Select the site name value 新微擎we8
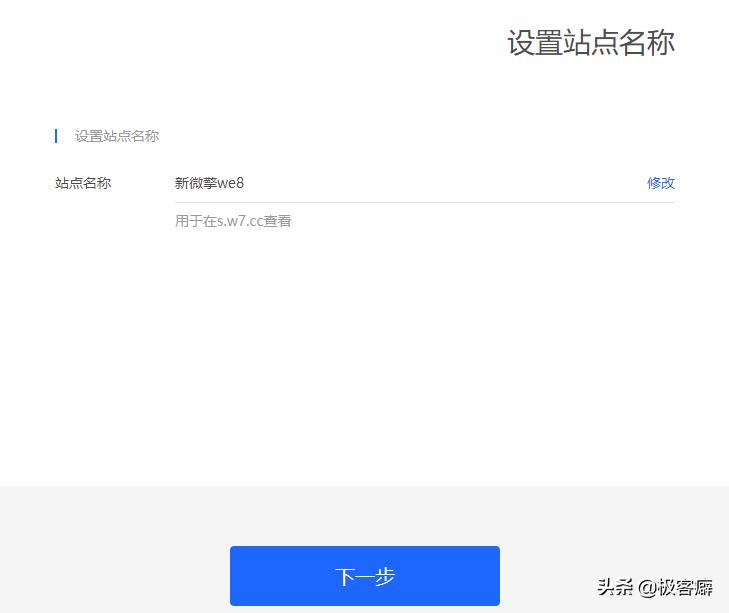The width and height of the screenshot is (729, 613). point(209,183)
